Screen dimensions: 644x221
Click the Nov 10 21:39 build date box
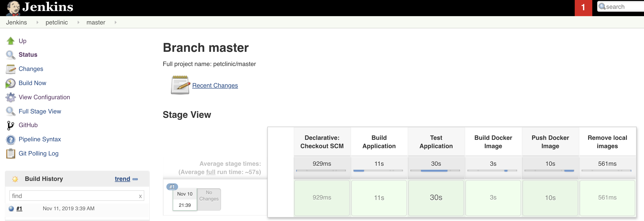pyautogui.click(x=185, y=199)
